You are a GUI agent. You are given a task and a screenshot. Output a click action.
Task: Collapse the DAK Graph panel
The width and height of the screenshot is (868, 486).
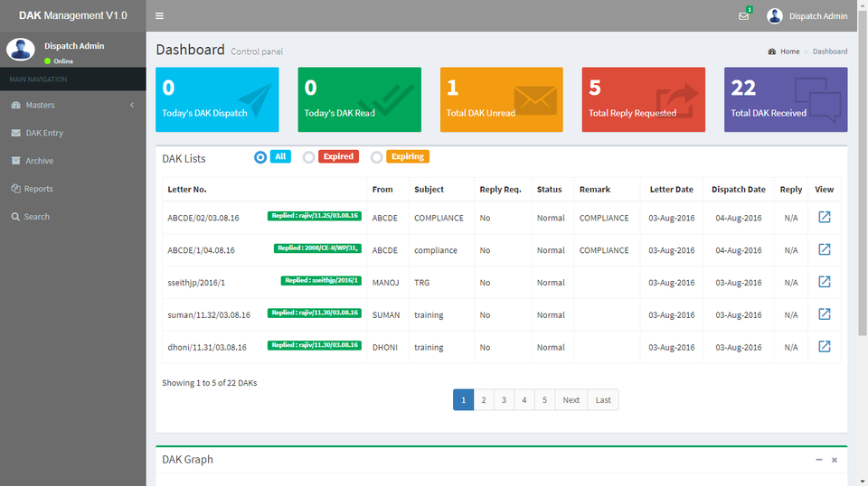(x=819, y=460)
